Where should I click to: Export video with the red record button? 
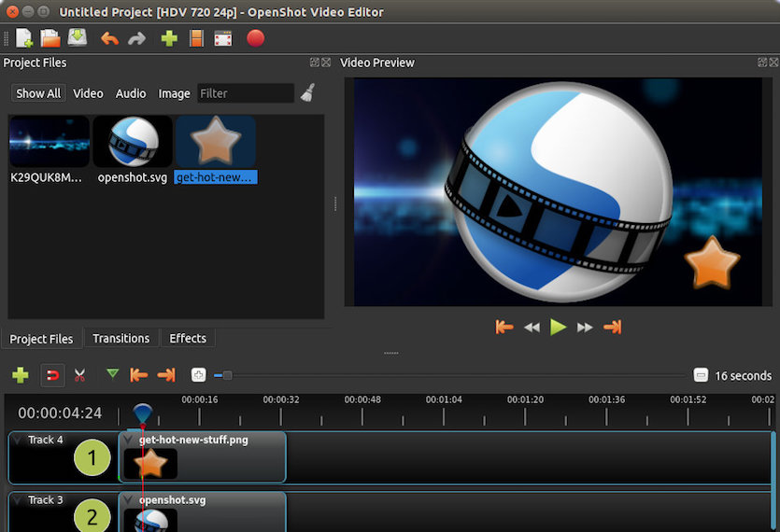click(255, 38)
